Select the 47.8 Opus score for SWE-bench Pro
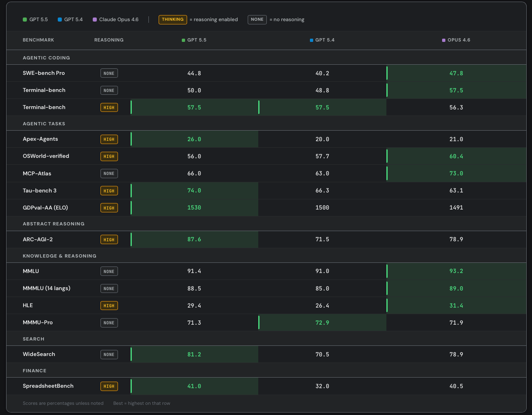Image resolution: width=532 pixels, height=415 pixels. click(456, 73)
